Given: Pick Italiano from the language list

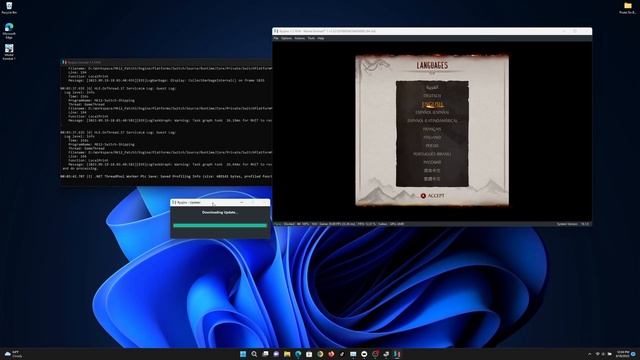Looking at the screenshot, I should click(432, 138).
